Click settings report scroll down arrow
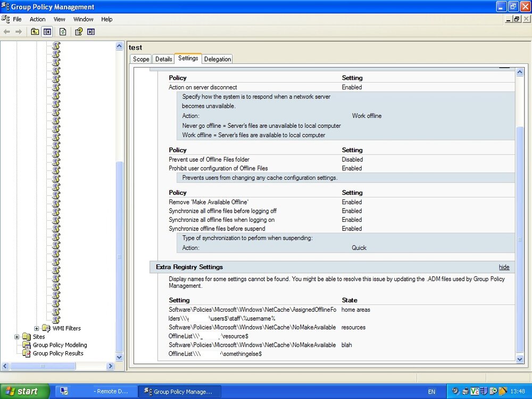This screenshot has width=532, height=399. point(519,359)
